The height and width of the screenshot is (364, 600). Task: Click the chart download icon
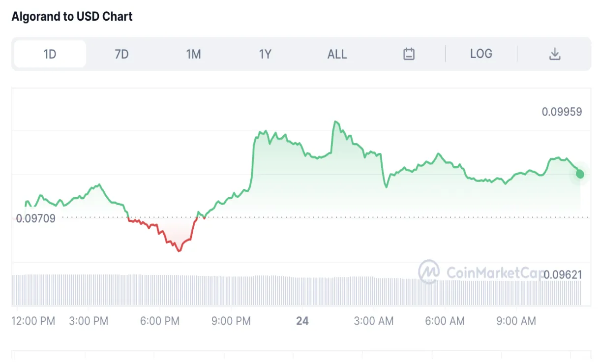click(x=555, y=54)
